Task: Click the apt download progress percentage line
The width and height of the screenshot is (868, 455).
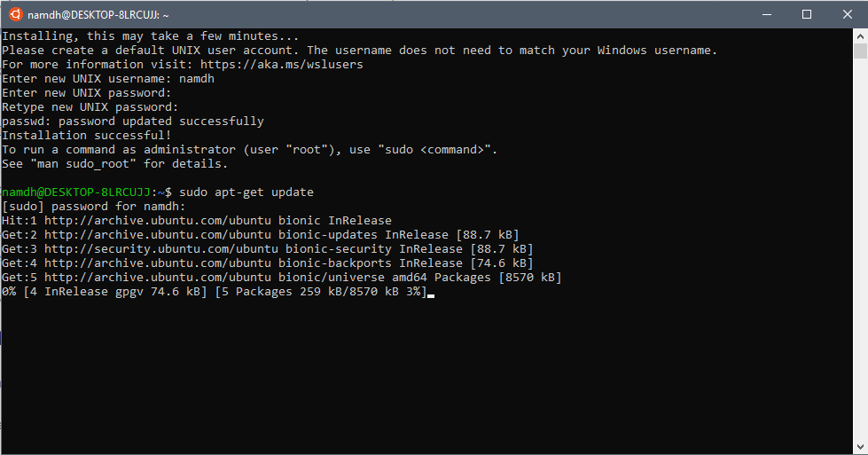Action: (x=213, y=292)
